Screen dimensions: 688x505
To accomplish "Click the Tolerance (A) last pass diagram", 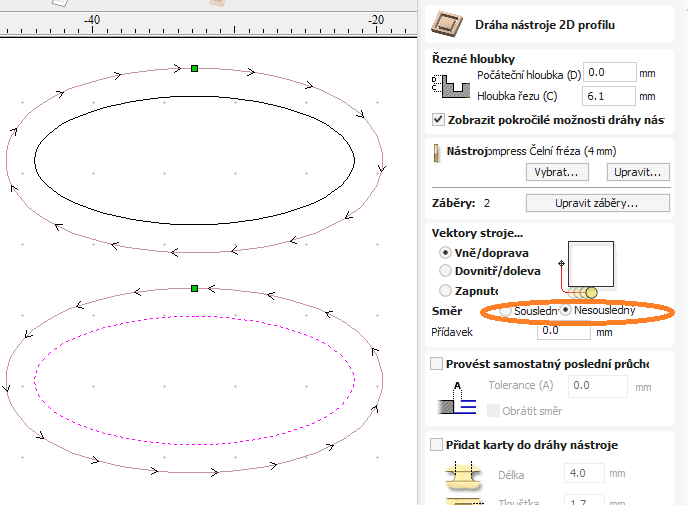I will pos(455,398).
